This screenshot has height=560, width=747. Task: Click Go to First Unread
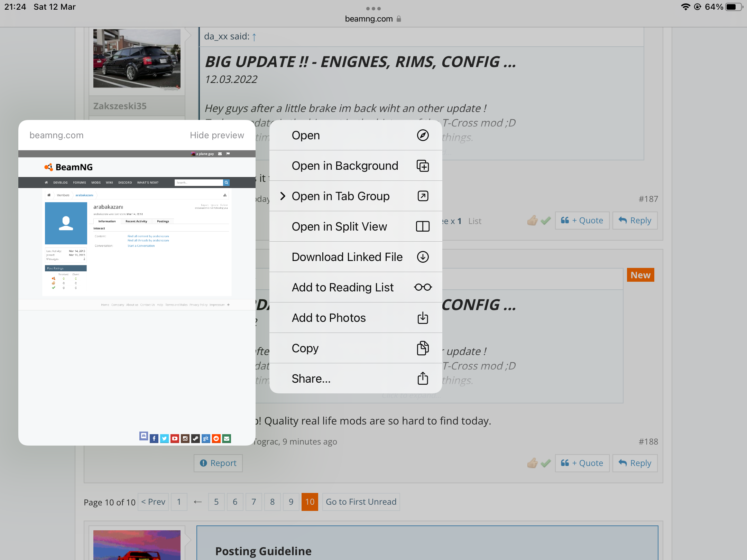click(x=361, y=502)
